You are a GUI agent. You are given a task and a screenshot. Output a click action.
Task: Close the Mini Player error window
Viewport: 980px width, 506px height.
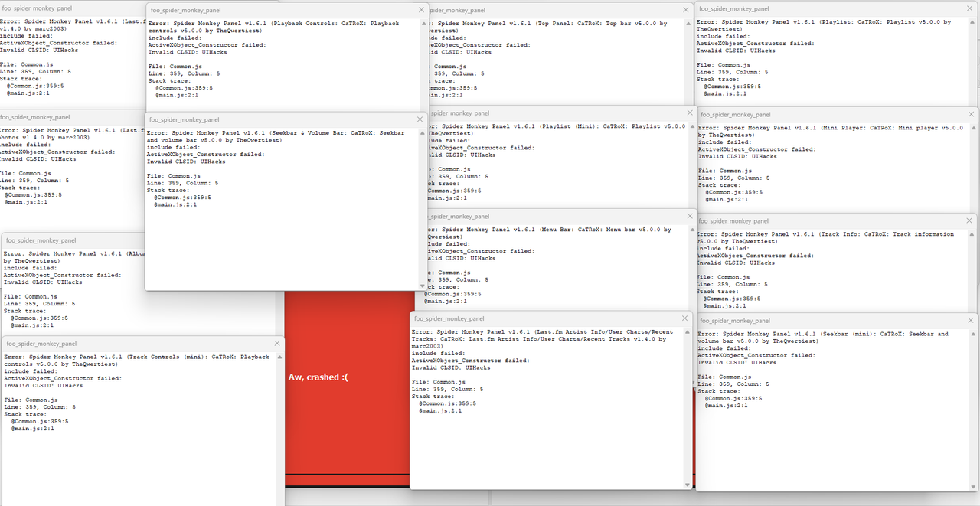pyautogui.click(x=972, y=113)
